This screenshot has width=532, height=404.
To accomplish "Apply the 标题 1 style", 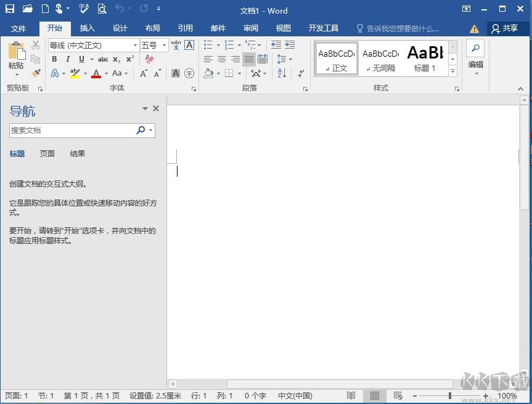I will 425,58.
